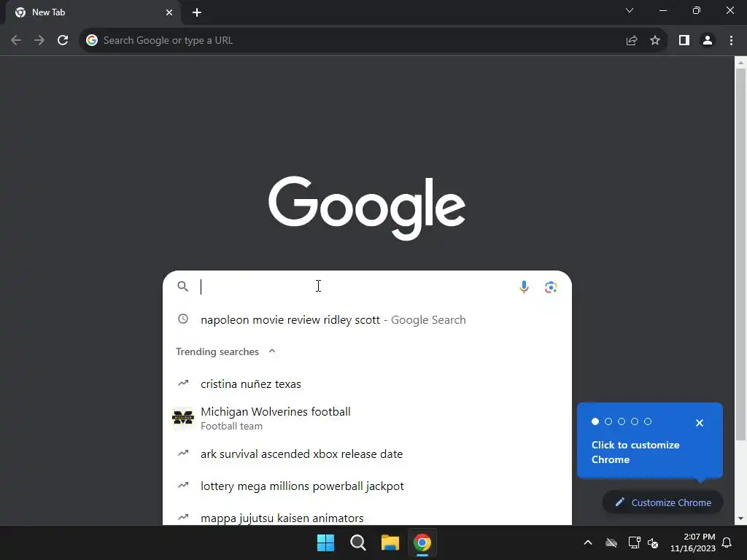This screenshot has height=560, width=747.
Task: Go back with the back arrow
Action: point(16,41)
